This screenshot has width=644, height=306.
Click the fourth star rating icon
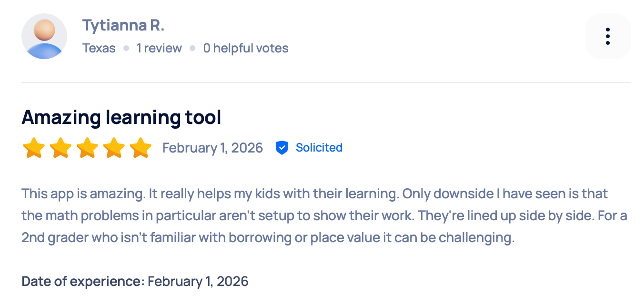(113, 148)
